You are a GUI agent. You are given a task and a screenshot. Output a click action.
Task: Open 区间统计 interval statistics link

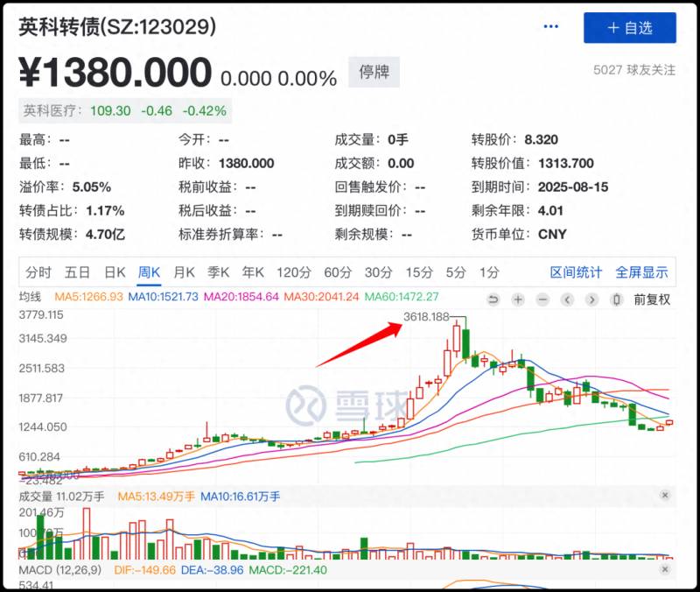[x=576, y=272]
